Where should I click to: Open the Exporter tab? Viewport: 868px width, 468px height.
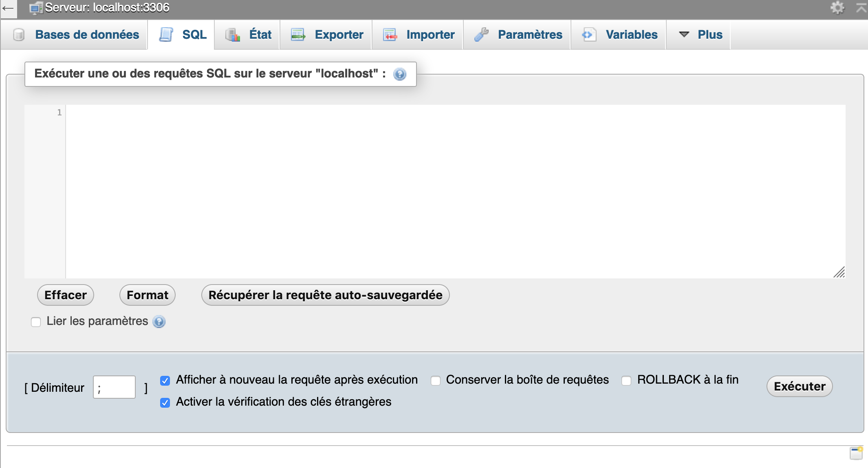[x=338, y=35]
